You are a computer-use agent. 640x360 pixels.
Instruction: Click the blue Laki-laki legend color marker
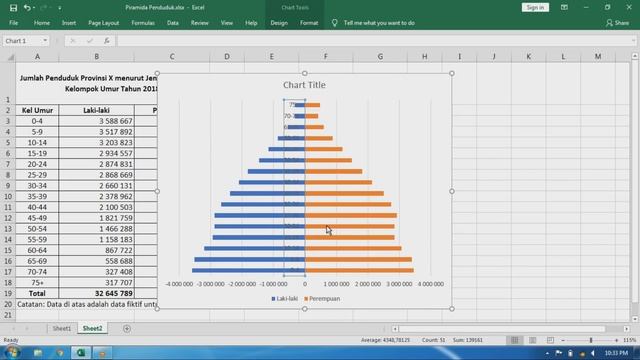273,299
